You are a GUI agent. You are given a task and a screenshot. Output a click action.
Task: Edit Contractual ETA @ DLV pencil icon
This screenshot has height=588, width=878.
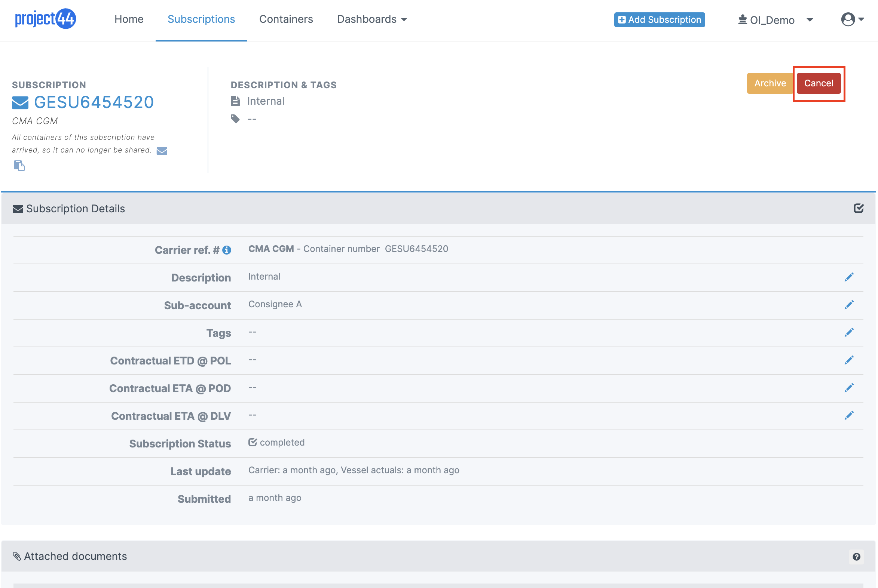click(849, 416)
